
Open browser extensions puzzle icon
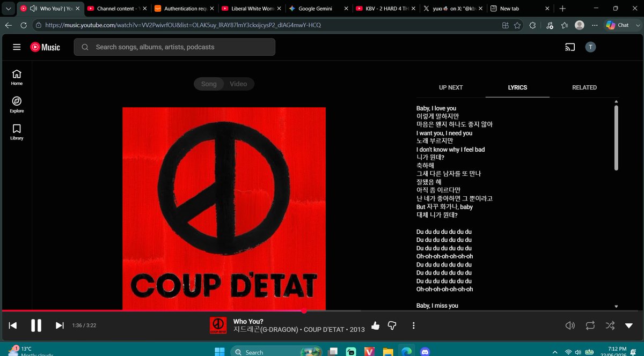pyautogui.click(x=532, y=25)
